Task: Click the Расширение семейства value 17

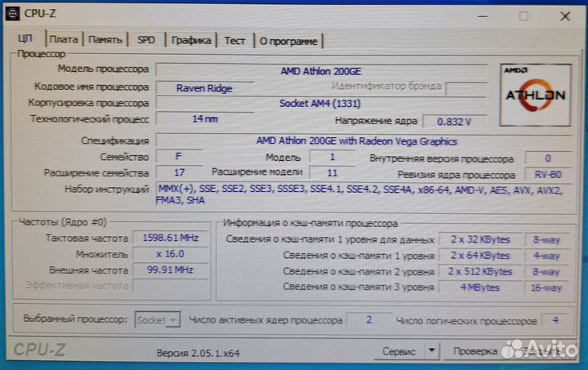Action: click(179, 172)
